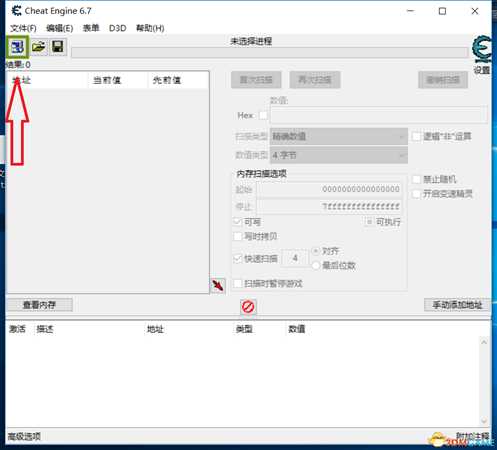
Task: Click the 停止 address input field
Action: click(x=329, y=207)
